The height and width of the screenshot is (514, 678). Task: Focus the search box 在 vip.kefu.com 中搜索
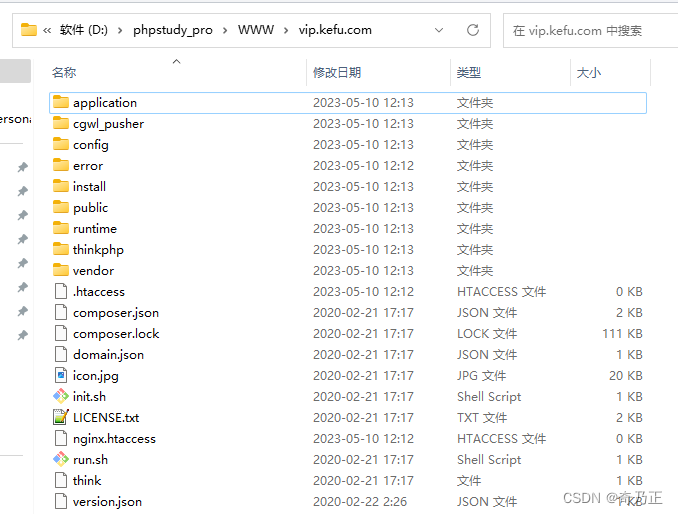[590, 30]
